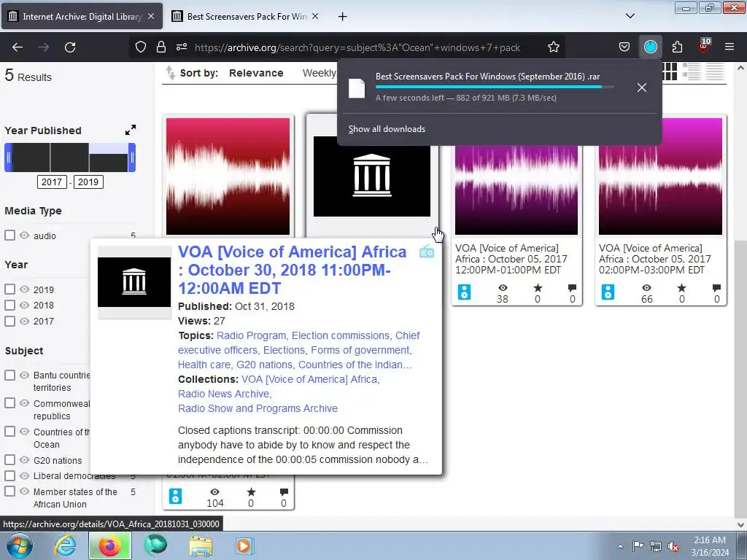
Task: Close the Internet Archive tab
Action: click(x=150, y=16)
